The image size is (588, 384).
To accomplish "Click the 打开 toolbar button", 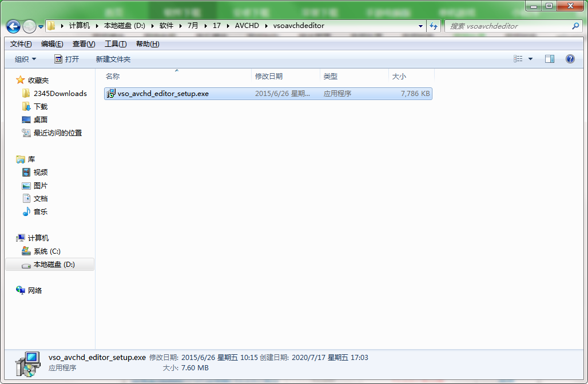I will coord(67,59).
